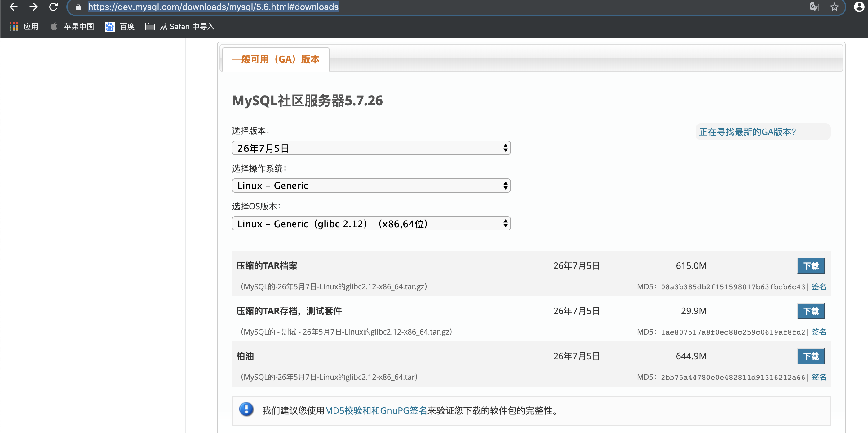Image resolution: width=868 pixels, height=433 pixels.
Task: Click the 压缩的TAR存档，测试套件 row title
Action: pos(289,311)
